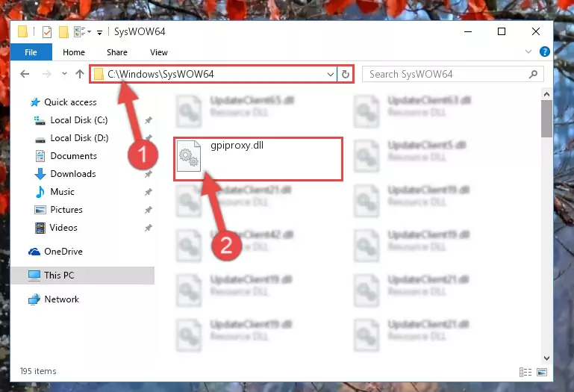Screen dimensions: 574x392
Task: Click the This PC monitor icon
Action: point(34,276)
